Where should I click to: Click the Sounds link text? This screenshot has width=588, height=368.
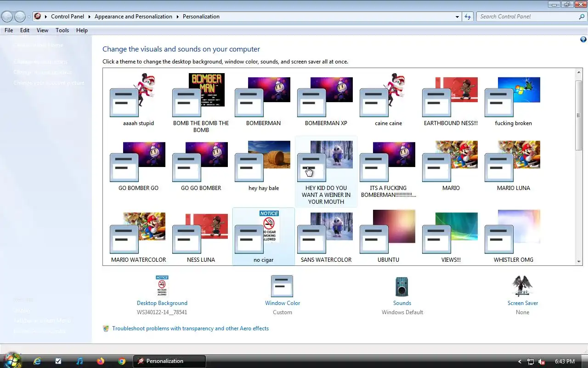[402, 303]
